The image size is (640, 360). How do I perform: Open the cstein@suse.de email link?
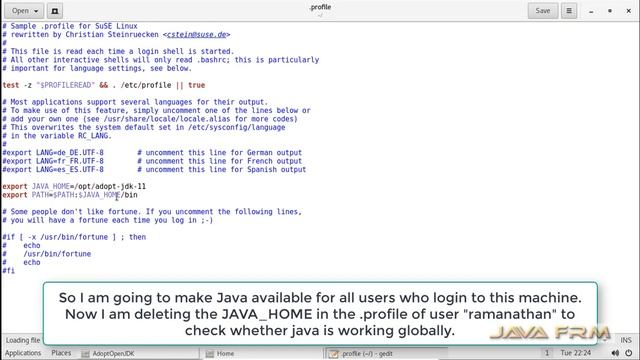pos(196,35)
